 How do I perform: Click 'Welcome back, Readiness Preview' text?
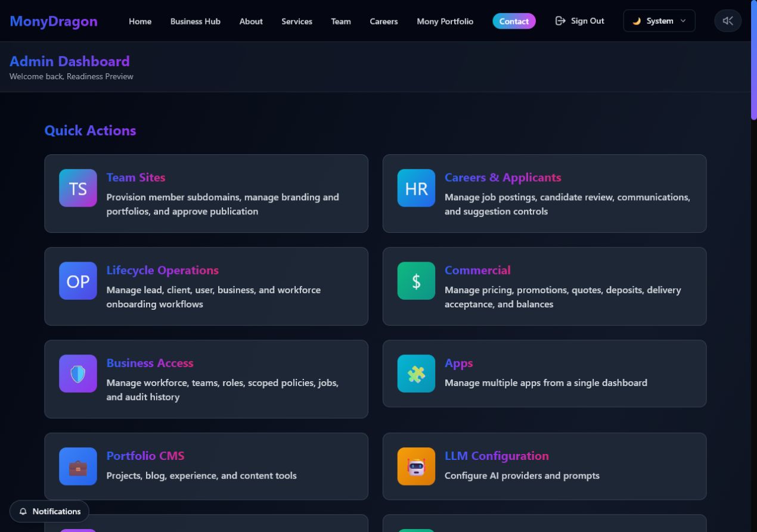(72, 76)
